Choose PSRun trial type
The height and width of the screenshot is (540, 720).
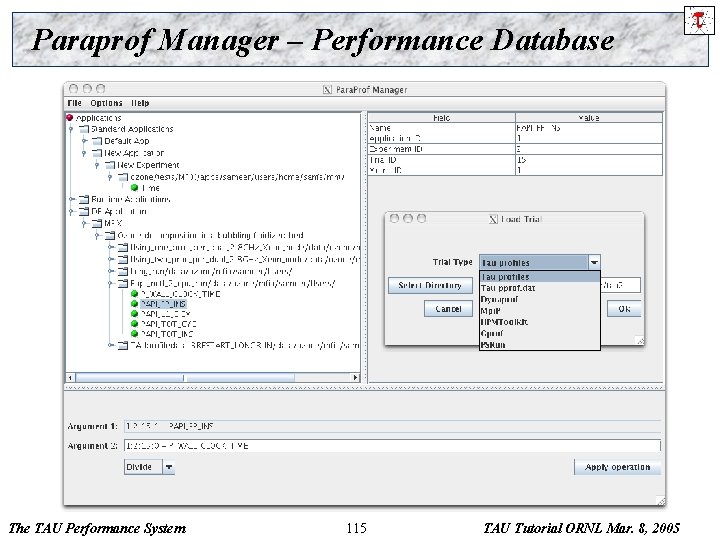tap(540, 344)
